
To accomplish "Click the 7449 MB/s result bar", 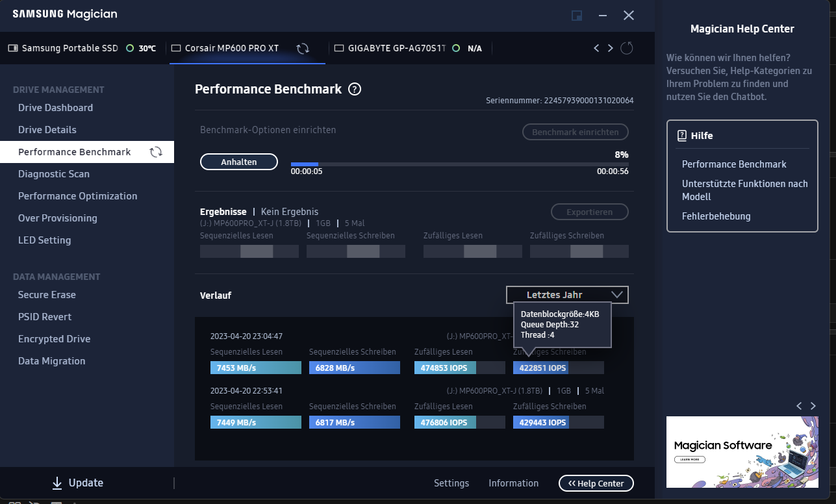I will click(256, 422).
